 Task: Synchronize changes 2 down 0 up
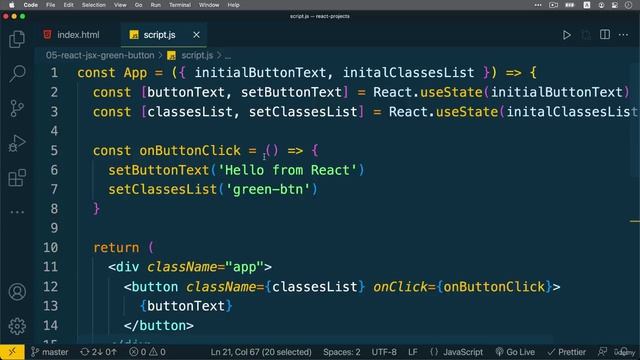pos(98,352)
